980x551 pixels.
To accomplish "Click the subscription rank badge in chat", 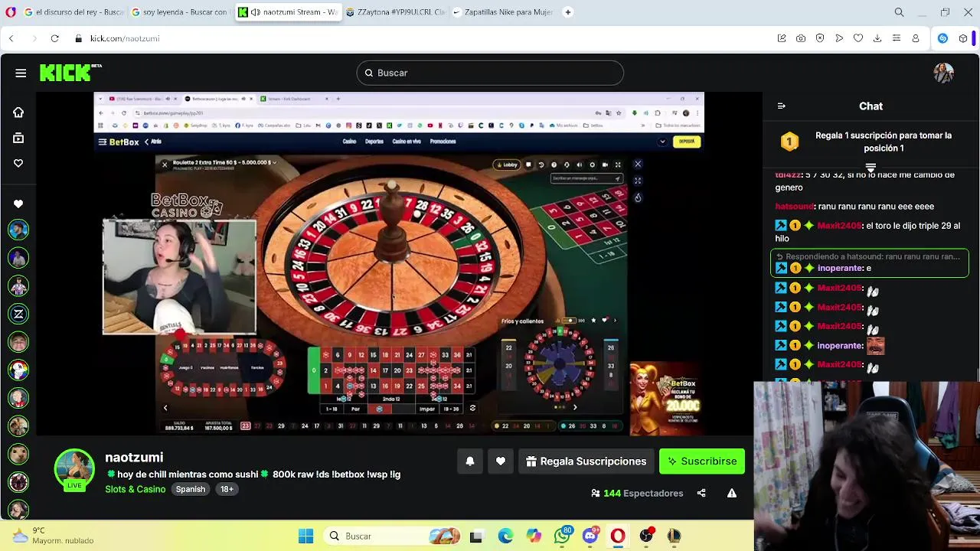I will (x=789, y=142).
